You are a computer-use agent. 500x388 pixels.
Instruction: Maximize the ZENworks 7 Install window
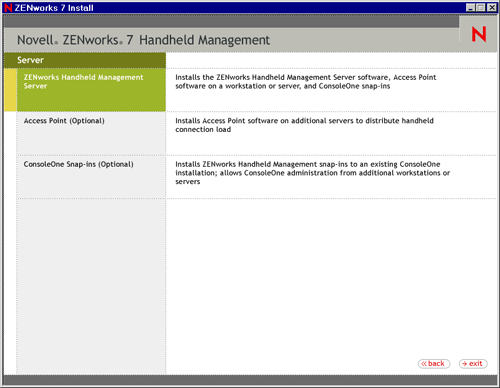point(480,7)
